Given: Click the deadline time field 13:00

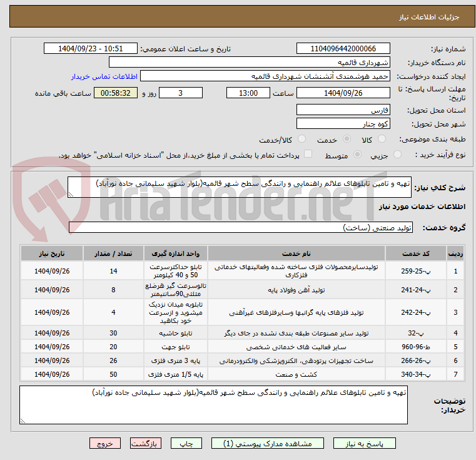Looking at the screenshot, I should click(x=248, y=93).
